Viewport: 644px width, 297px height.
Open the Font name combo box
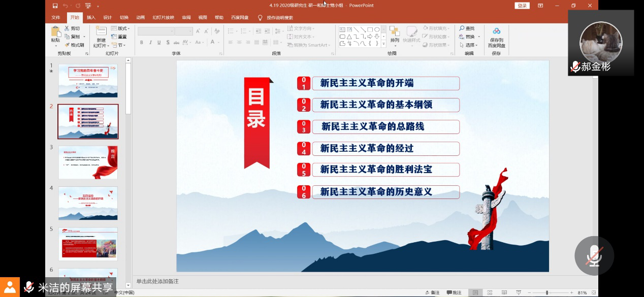pyautogui.click(x=156, y=31)
